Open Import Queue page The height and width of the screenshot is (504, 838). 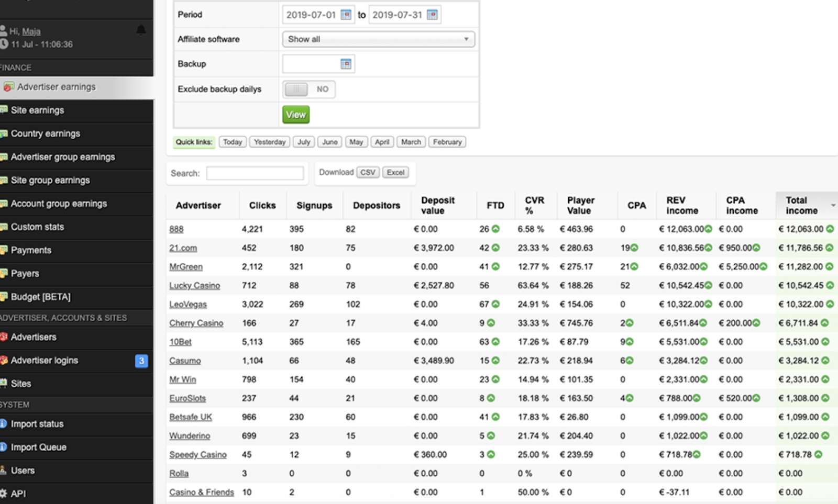pyautogui.click(x=39, y=447)
